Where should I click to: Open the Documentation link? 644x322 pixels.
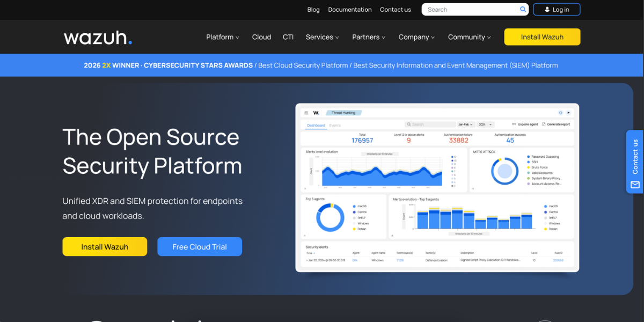(350, 10)
